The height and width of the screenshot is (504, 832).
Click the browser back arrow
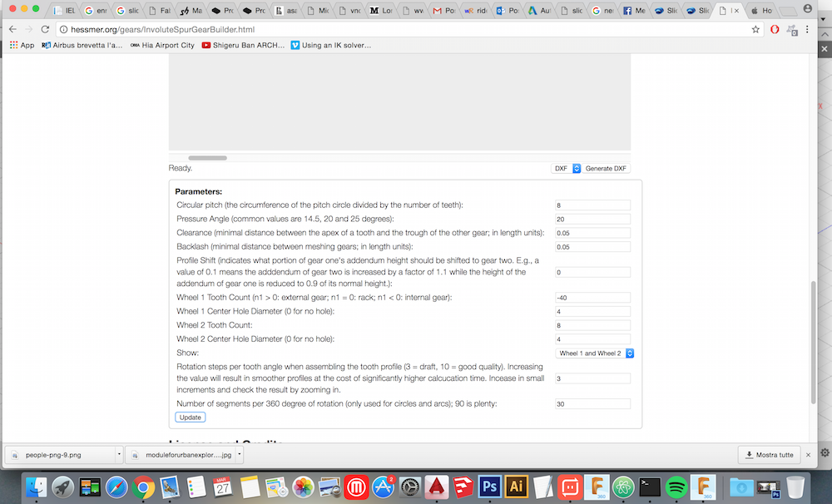tap(12, 30)
